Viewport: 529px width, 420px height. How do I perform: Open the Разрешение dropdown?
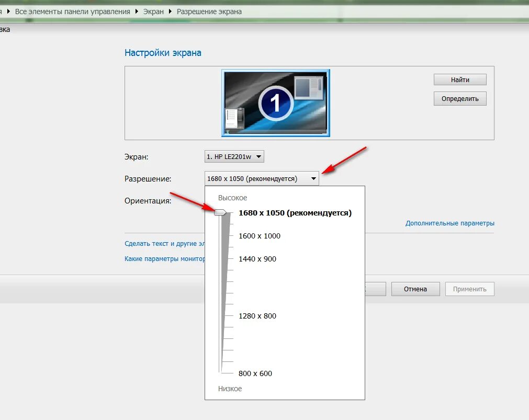tap(262, 178)
